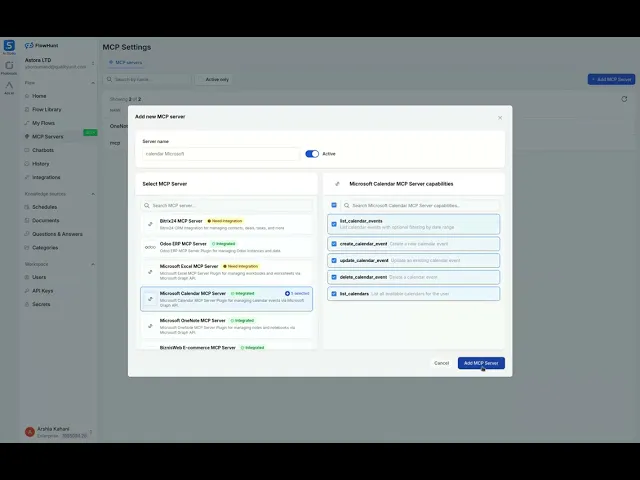Uncheck the list_calendars checkbox
This screenshot has height=480, width=640.
tap(334, 294)
